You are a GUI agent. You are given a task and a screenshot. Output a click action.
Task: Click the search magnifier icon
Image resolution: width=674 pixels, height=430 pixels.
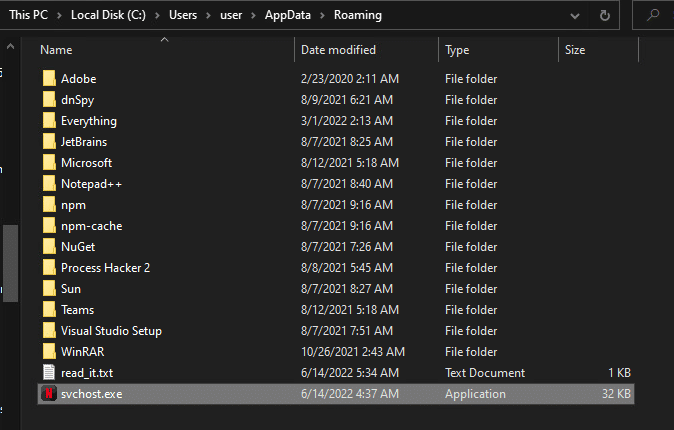[x=653, y=15]
